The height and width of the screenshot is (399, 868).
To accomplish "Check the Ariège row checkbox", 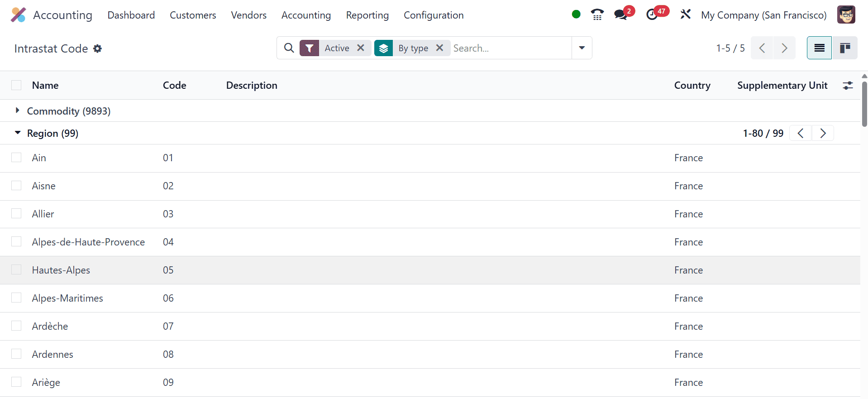I will point(16,382).
